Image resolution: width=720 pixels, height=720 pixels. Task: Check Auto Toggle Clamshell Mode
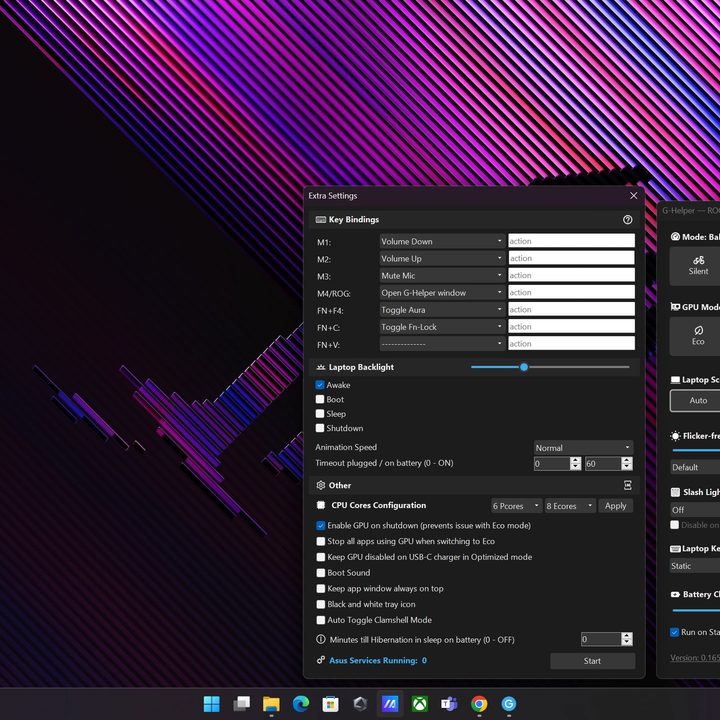321,620
